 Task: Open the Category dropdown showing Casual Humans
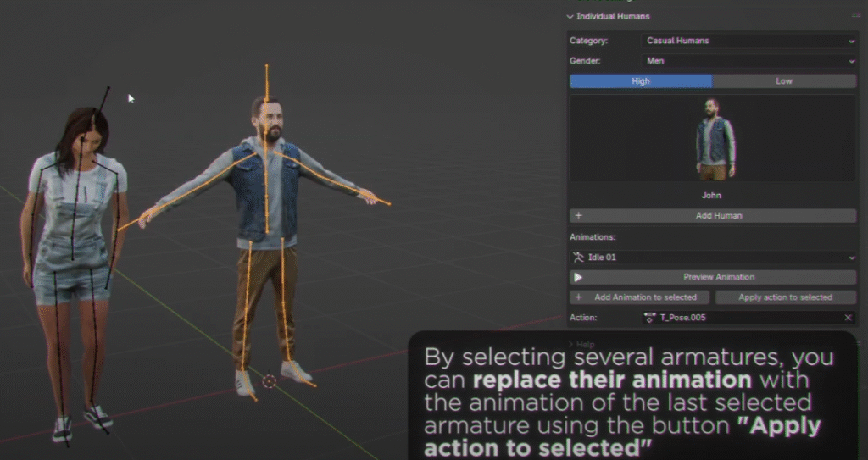[748, 41]
